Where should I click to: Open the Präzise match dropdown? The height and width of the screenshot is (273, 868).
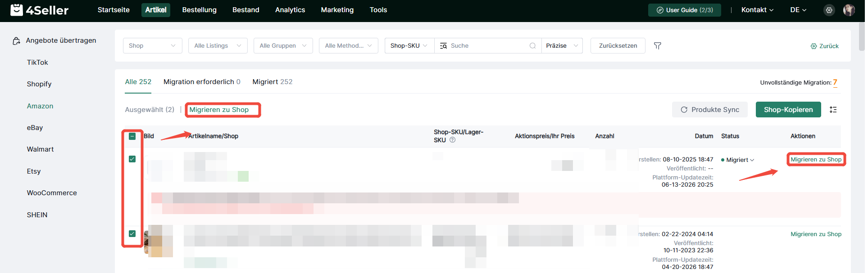click(x=562, y=46)
